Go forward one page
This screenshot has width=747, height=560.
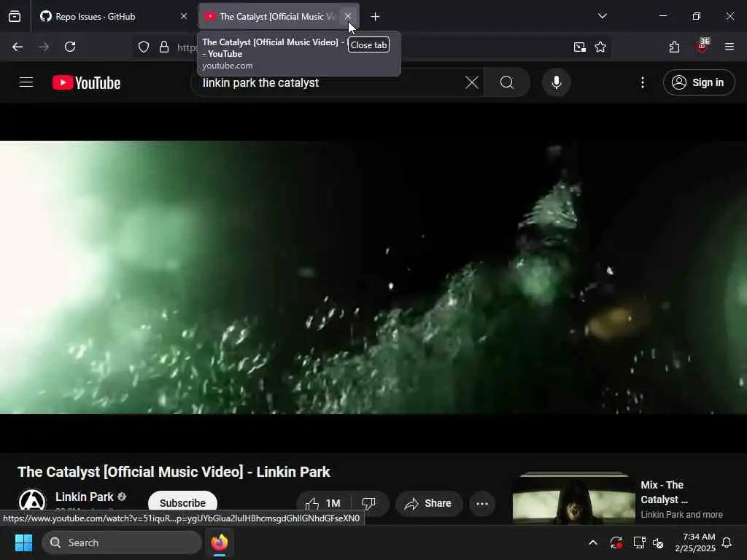click(x=44, y=47)
